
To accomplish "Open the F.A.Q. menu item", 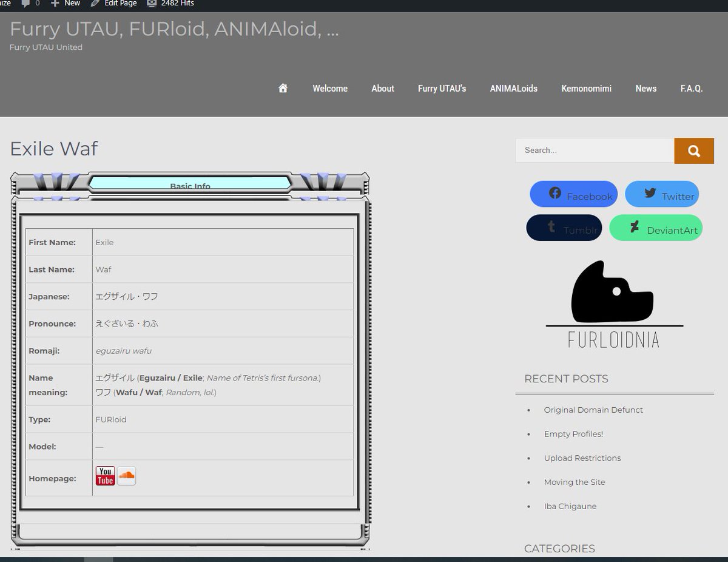I will (692, 88).
